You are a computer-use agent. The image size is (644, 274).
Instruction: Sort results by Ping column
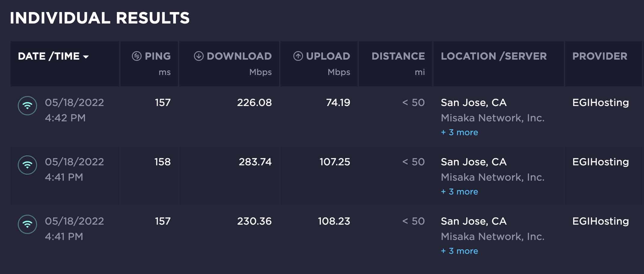pos(158,56)
